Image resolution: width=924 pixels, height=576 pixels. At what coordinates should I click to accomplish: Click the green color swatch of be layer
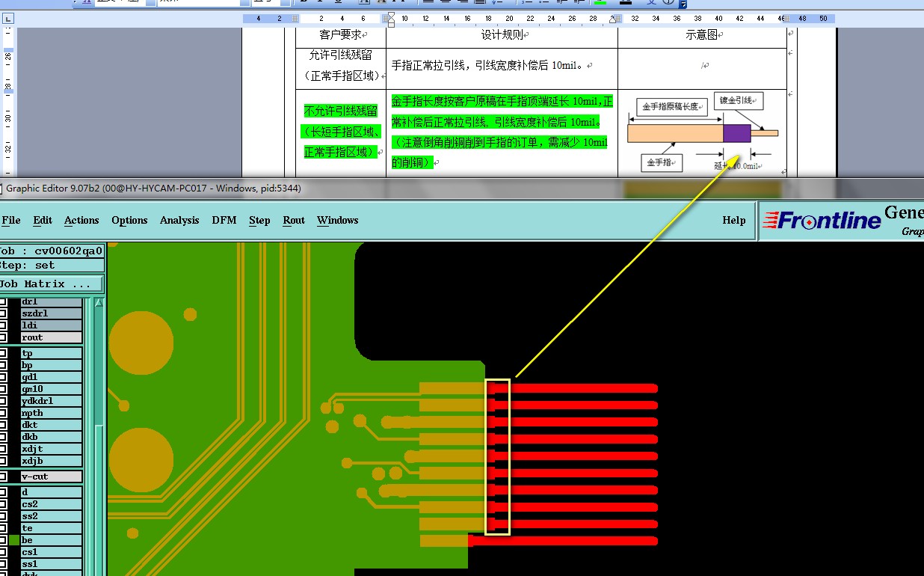pos(14,540)
